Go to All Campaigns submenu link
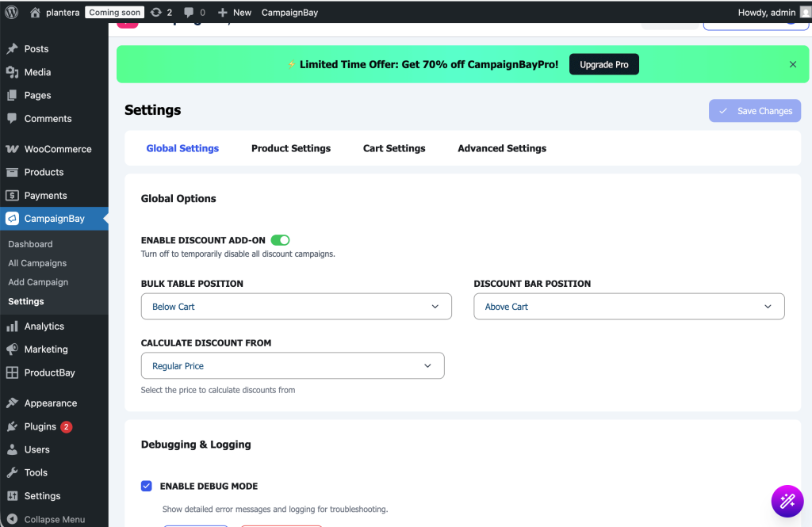Viewport: 812px width, 527px height. pos(37,263)
